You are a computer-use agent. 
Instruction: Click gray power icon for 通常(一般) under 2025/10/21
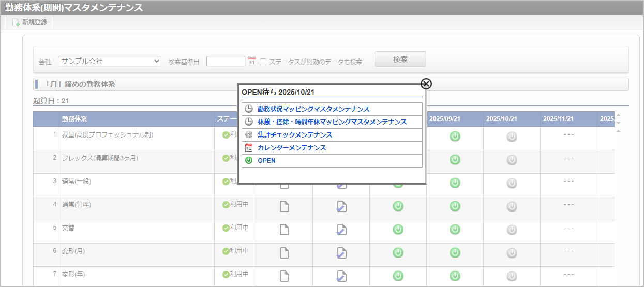click(x=512, y=183)
